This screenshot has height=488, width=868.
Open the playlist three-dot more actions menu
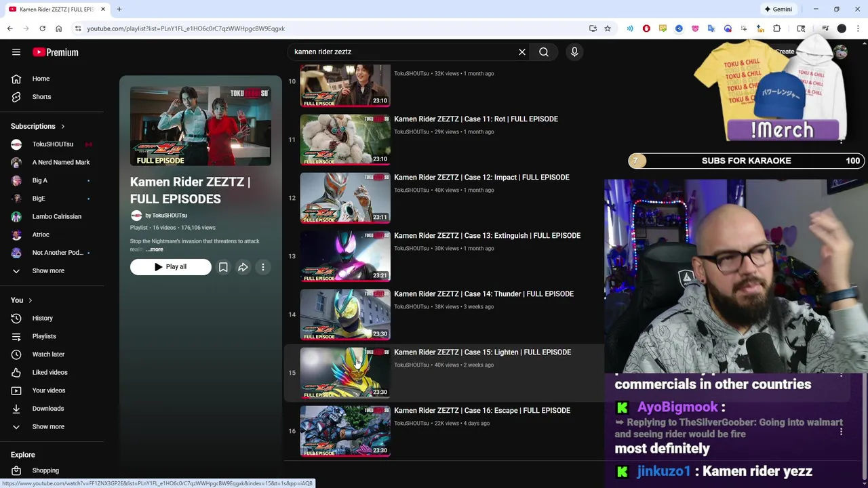click(x=263, y=267)
